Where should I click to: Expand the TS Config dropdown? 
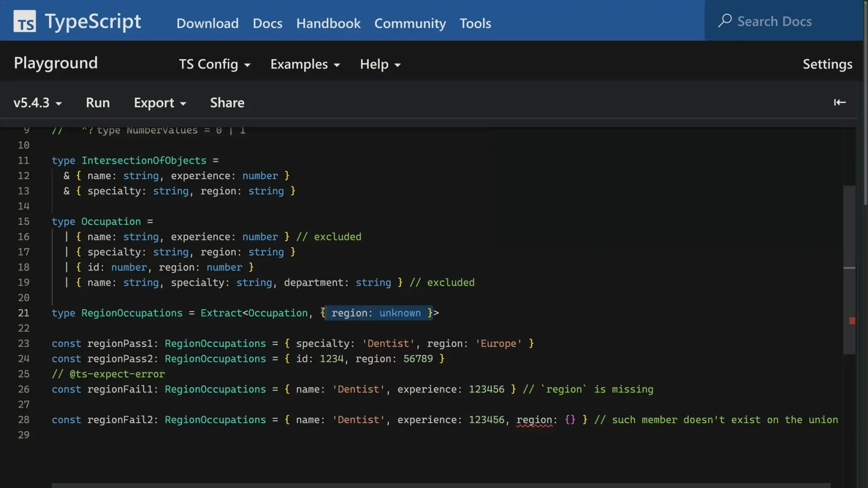[x=215, y=64]
